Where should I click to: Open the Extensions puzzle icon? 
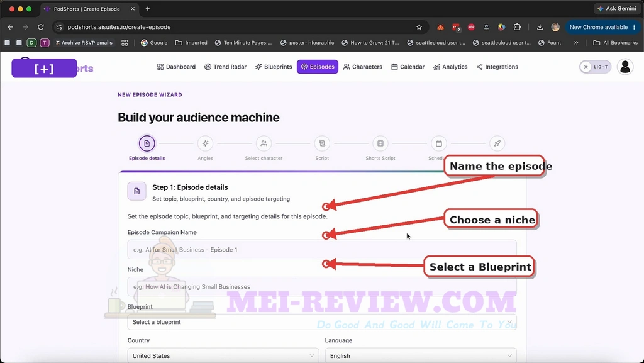(517, 27)
